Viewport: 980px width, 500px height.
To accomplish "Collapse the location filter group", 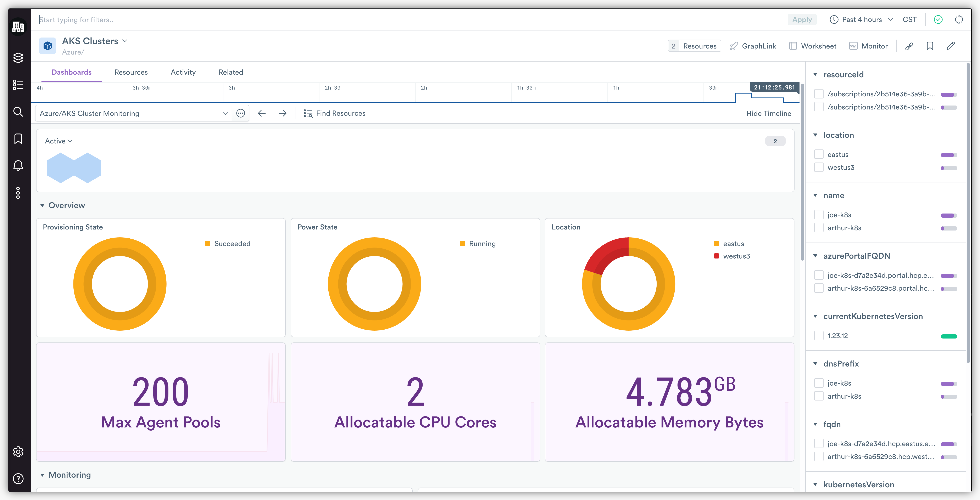I will 815,135.
